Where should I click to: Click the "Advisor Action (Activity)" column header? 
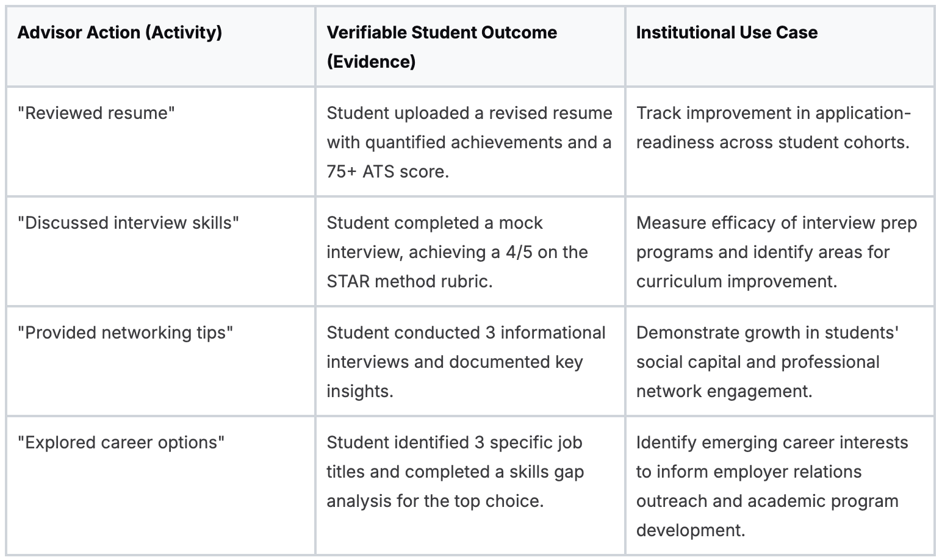click(120, 32)
